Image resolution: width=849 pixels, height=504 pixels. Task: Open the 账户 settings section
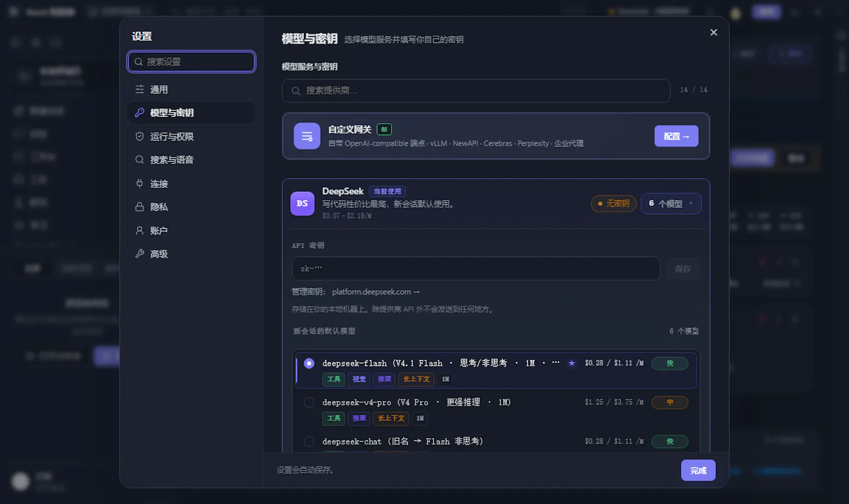pyautogui.click(x=191, y=231)
